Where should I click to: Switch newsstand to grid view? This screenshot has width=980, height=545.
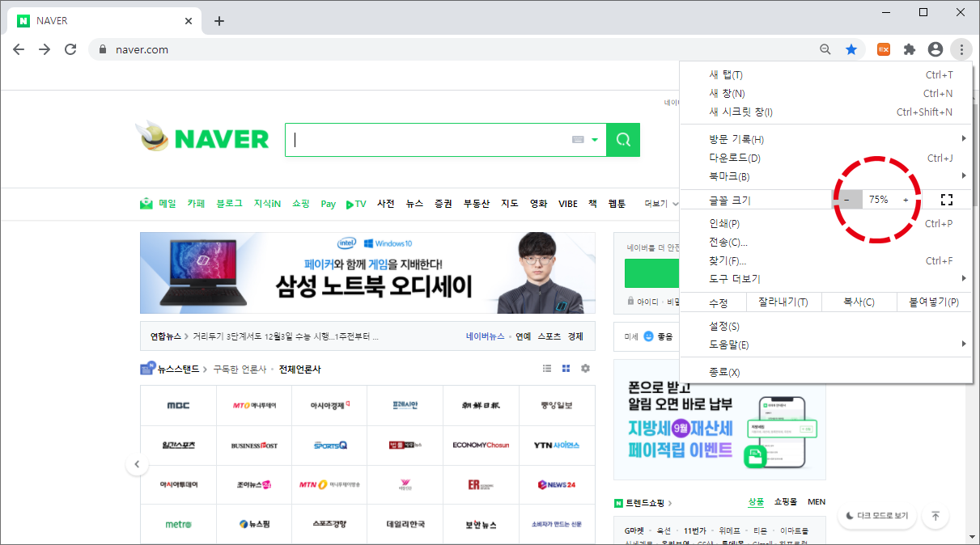tap(566, 369)
